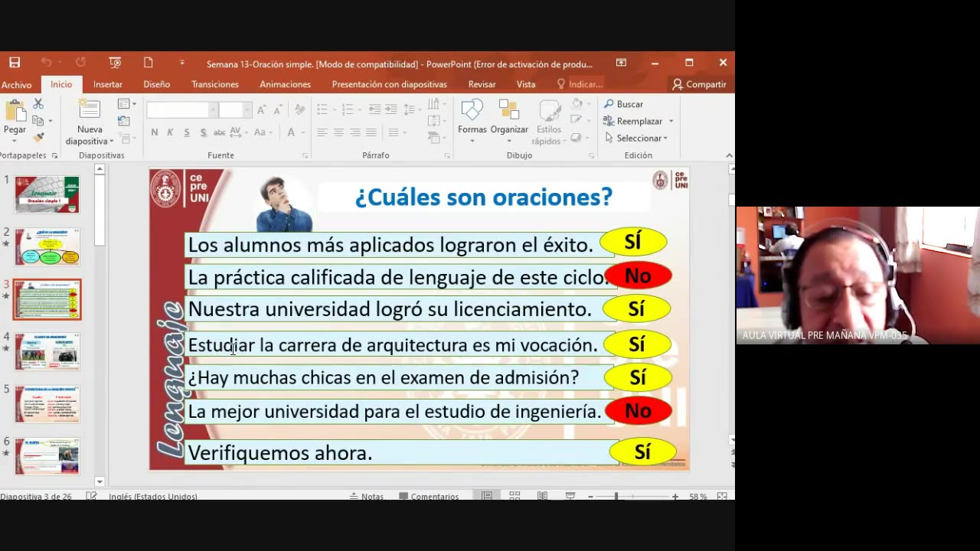Expand the Copy options arrow
Image resolution: width=980 pixels, height=551 pixels.
(x=51, y=121)
